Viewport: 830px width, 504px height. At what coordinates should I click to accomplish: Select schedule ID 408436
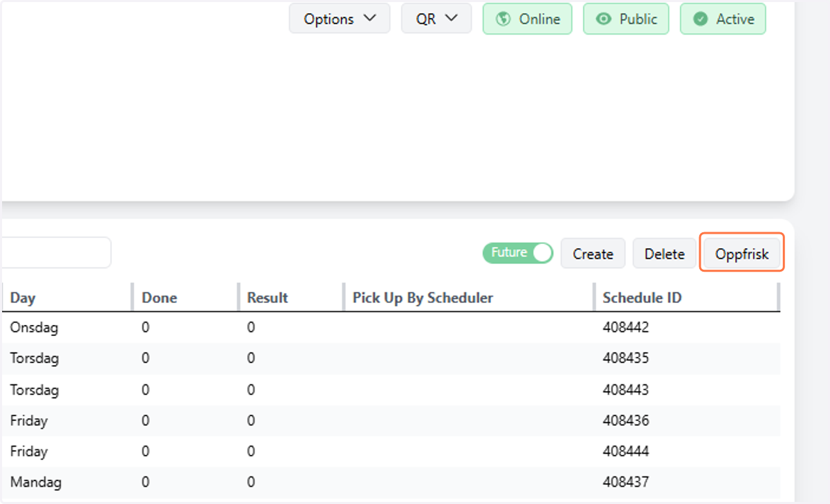626,420
